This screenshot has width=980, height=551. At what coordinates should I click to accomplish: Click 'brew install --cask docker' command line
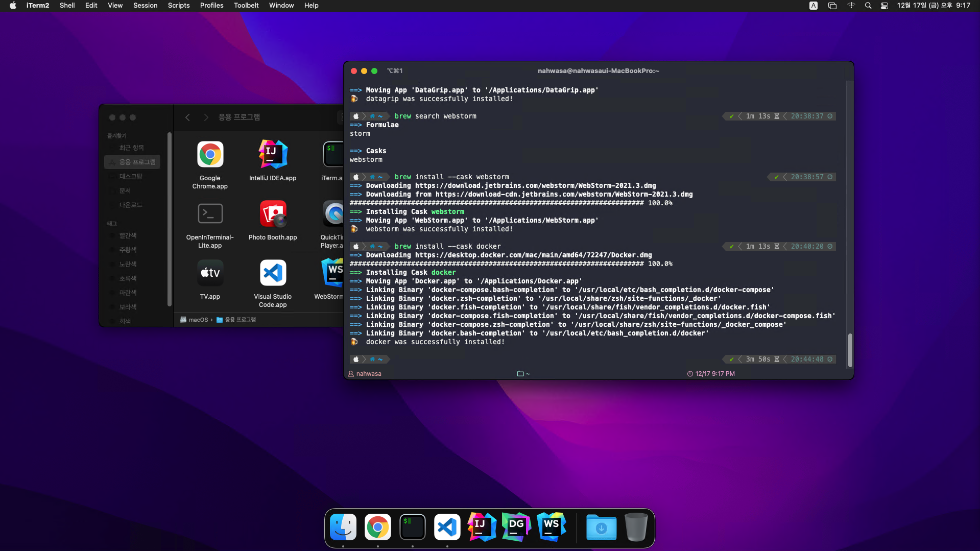447,246
